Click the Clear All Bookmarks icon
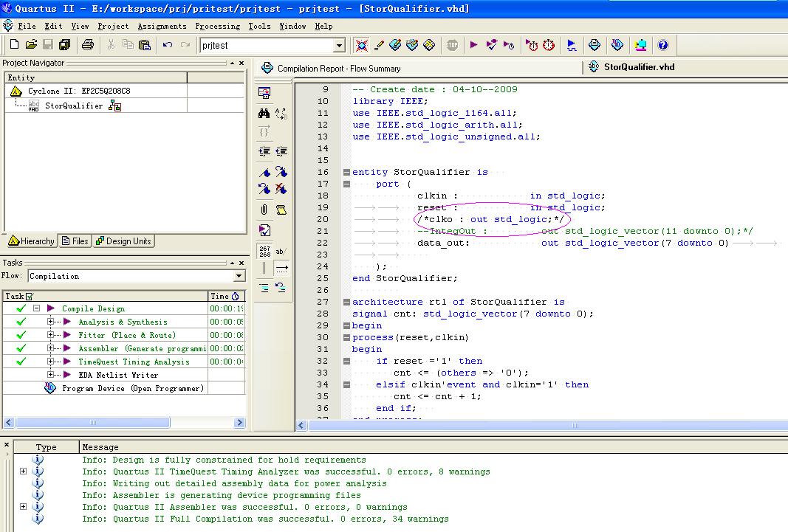Screen dimensions: 788x532 (281, 189)
